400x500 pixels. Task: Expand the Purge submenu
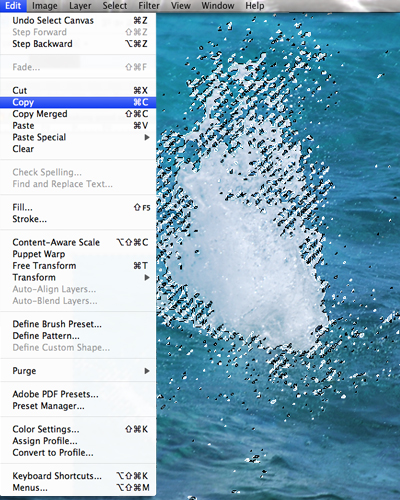pos(78,371)
